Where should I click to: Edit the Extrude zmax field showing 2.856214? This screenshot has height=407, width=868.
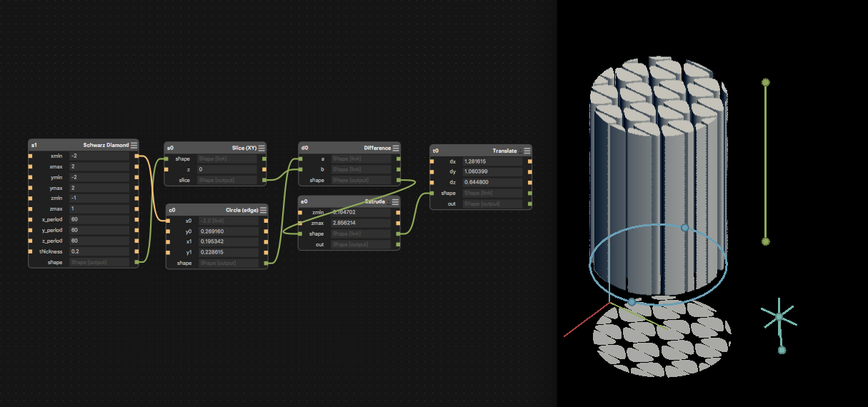click(362, 223)
